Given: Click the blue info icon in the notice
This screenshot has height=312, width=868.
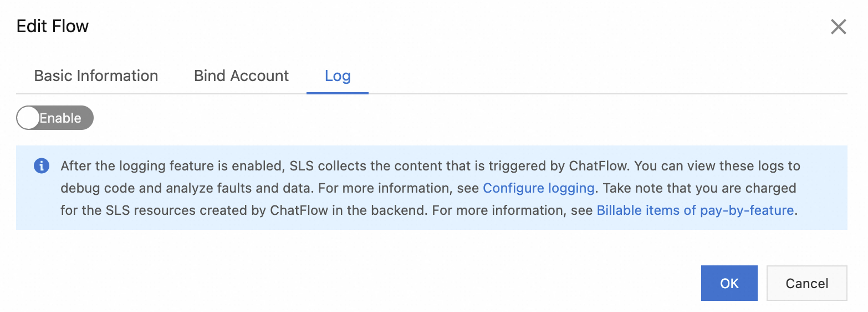Looking at the screenshot, I should click(x=42, y=165).
